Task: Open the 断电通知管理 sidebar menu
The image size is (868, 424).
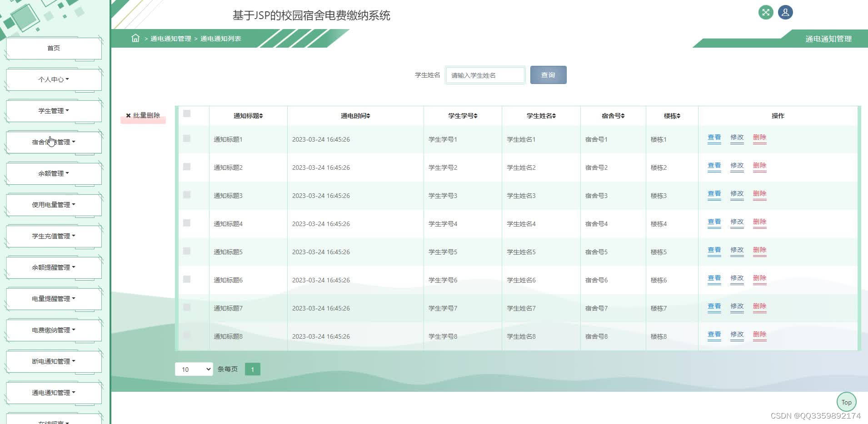Action: 54,361
